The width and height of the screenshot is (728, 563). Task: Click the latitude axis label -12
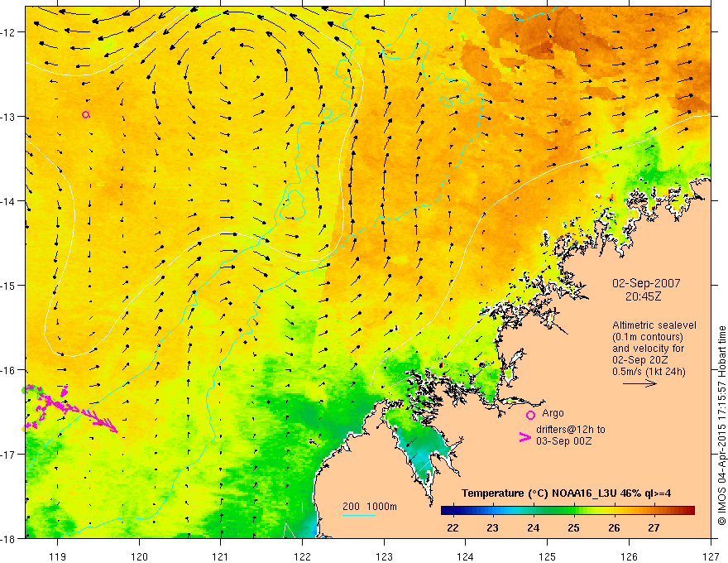[x=9, y=32]
